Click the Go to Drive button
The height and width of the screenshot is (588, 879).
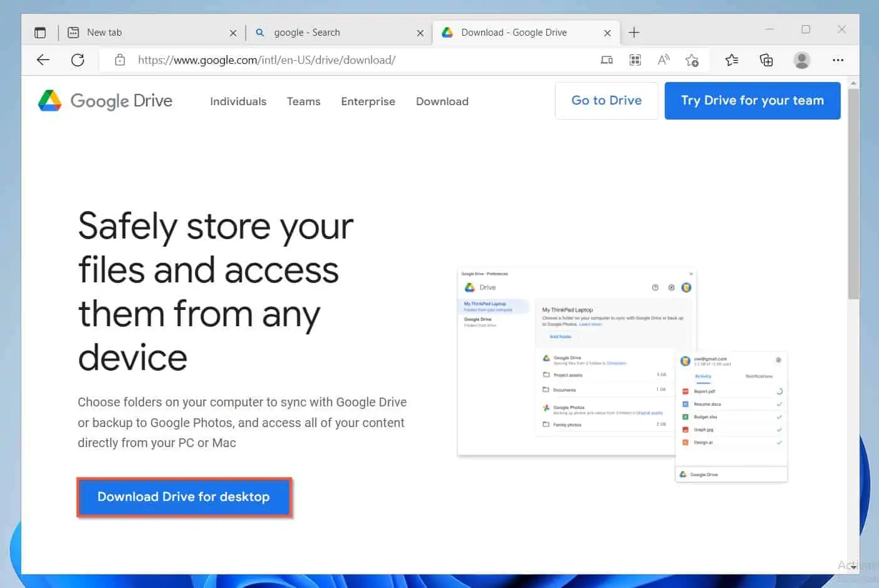[x=606, y=101]
